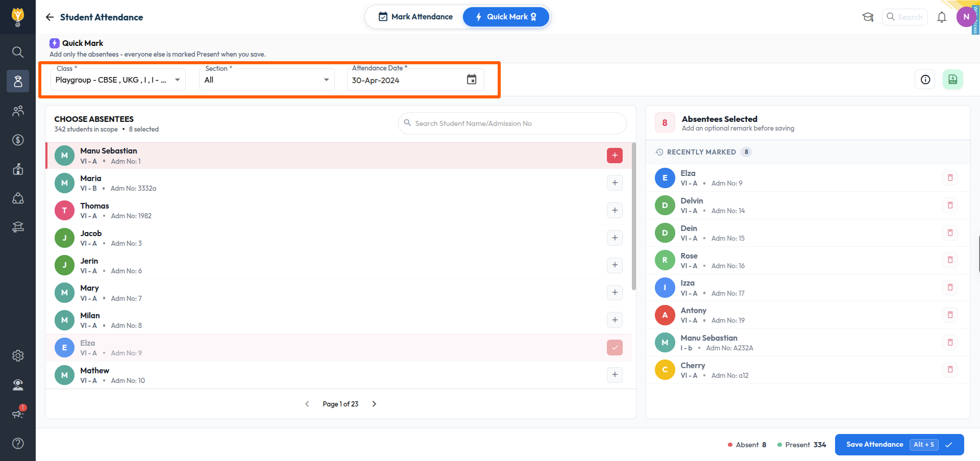Open the people group icon in sidebar
Screen dimensions: 980x461
coord(18,111)
